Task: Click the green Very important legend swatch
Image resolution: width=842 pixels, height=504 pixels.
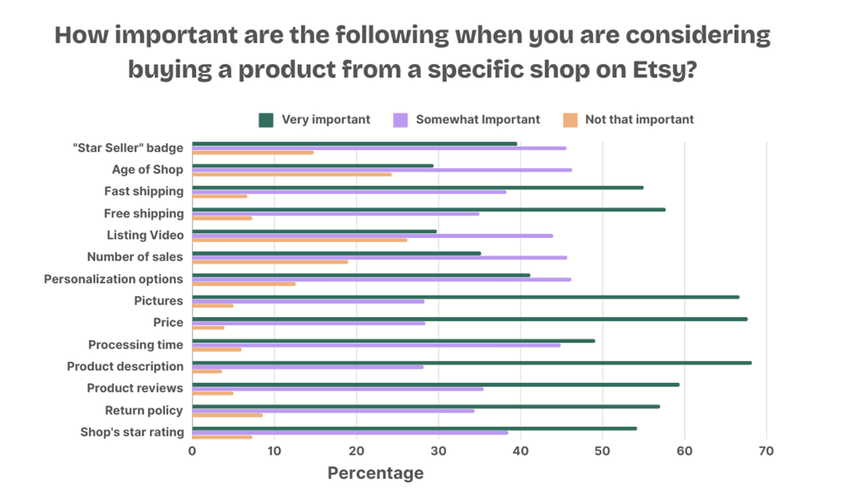Action: [266, 119]
